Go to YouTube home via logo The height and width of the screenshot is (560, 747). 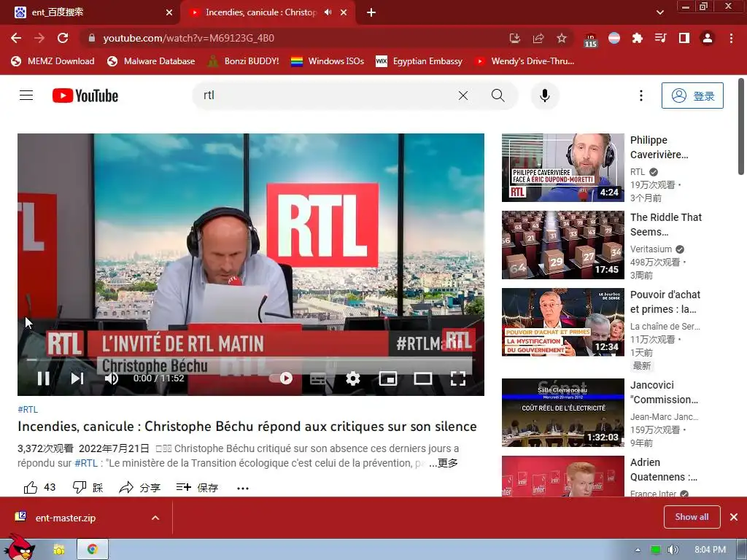85,96
